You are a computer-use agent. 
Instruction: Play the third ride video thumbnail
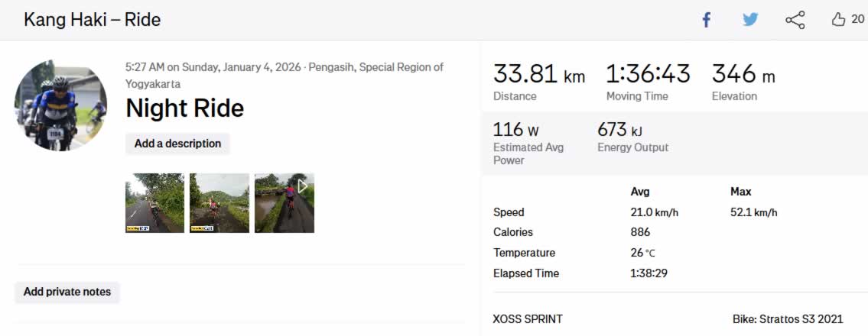[x=284, y=202]
